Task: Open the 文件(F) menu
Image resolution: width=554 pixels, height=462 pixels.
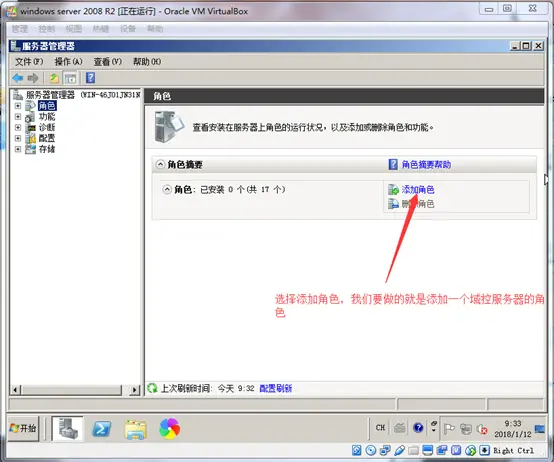Action: coord(29,62)
